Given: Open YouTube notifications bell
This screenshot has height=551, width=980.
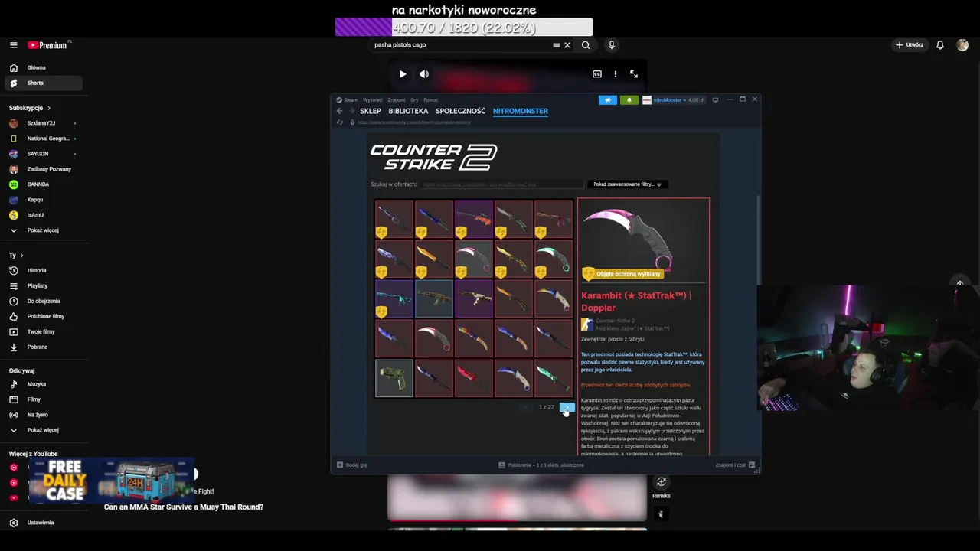Looking at the screenshot, I should (940, 45).
